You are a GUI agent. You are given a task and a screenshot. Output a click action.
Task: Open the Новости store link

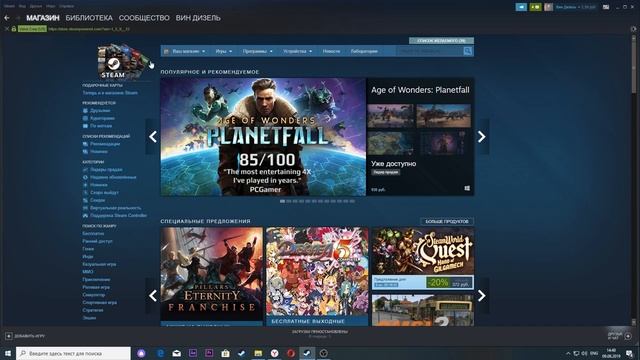tap(331, 51)
